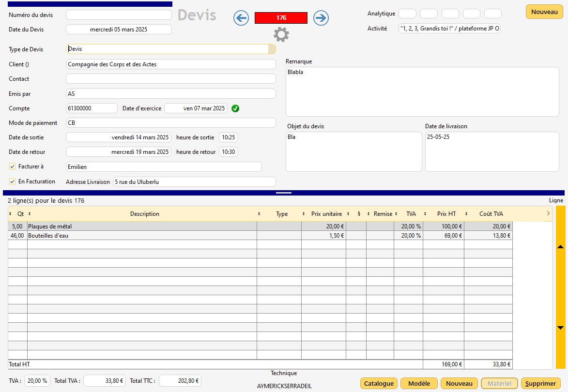Click the TVA column header
The height and width of the screenshot is (392, 568).
[x=411, y=214]
